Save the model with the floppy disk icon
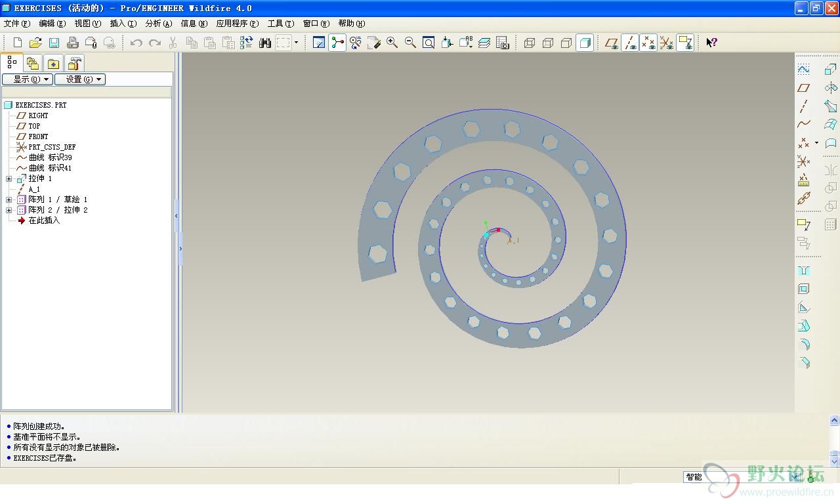Image resolution: width=840 pixels, height=504 pixels. (x=54, y=43)
